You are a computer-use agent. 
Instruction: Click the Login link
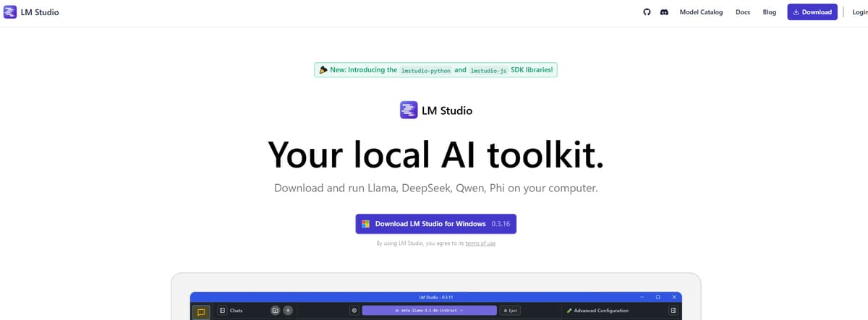pos(861,12)
